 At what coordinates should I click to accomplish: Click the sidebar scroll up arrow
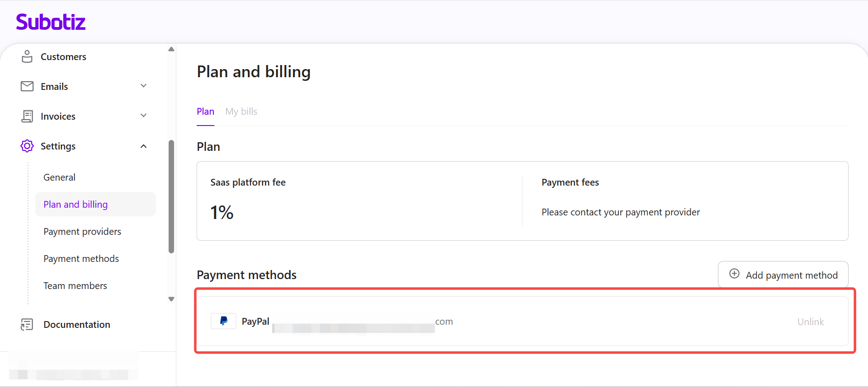pos(171,49)
